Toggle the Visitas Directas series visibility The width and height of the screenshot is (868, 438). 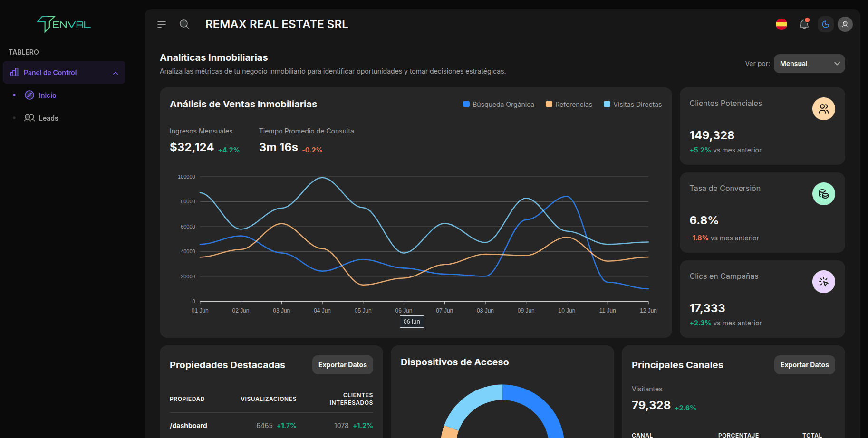pyautogui.click(x=632, y=104)
